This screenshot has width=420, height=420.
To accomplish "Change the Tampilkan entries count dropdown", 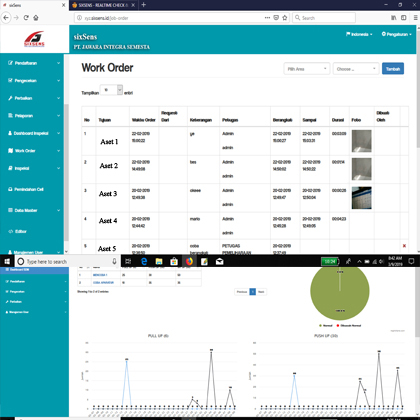I will pyautogui.click(x=111, y=90).
